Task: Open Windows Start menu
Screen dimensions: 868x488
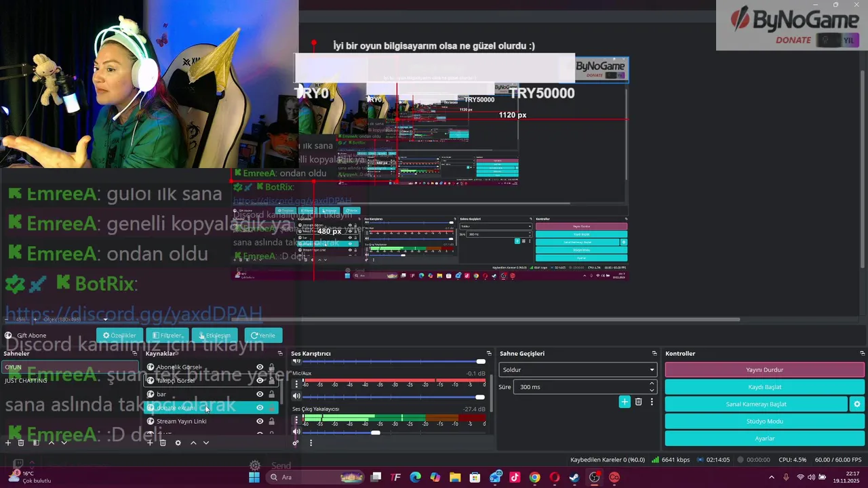Action: [254, 477]
